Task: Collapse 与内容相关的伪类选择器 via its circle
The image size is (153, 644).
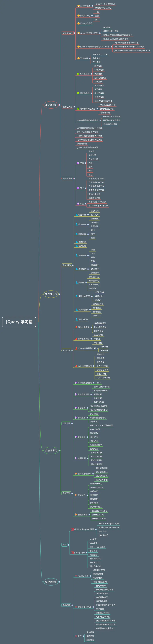Action: [x=100, y=120]
